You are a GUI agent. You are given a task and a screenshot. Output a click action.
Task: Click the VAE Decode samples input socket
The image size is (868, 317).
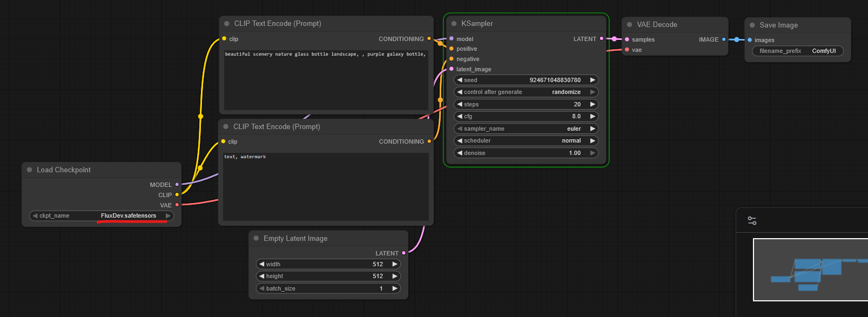point(627,39)
